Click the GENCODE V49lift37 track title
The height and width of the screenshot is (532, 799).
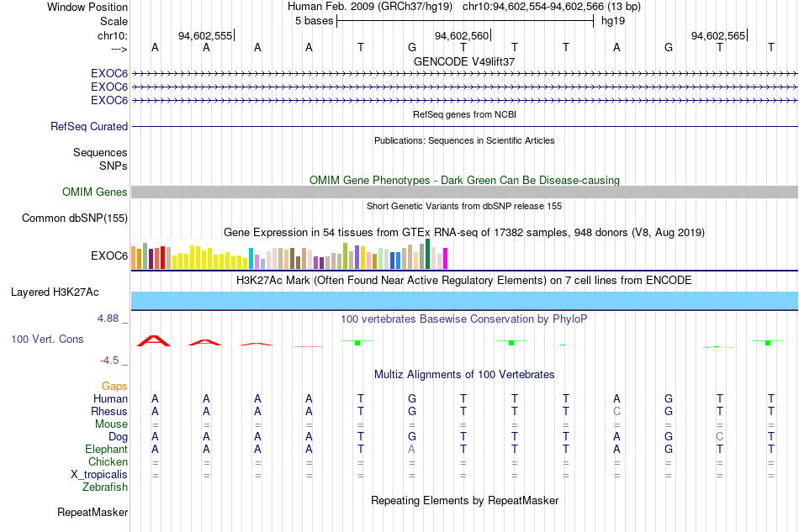click(x=464, y=61)
